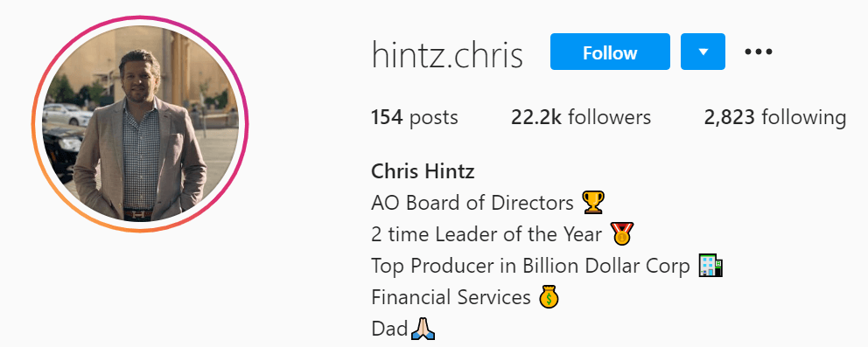Click the money bag emoji
The image size is (868, 347).
(549, 297)
